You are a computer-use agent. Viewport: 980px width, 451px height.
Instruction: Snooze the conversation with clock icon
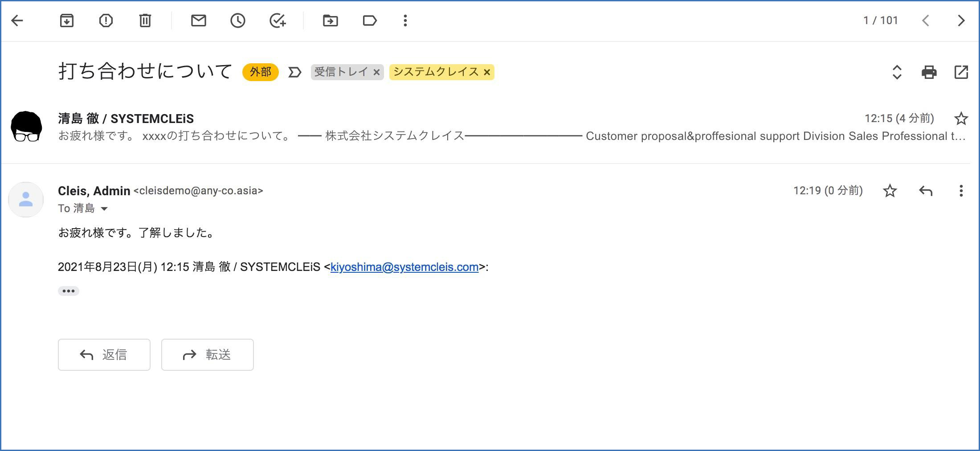pos(238,20)
